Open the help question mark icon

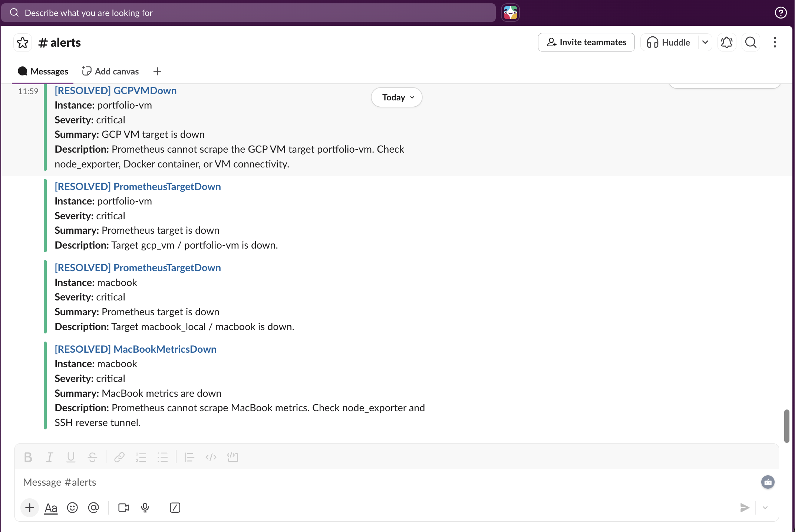[781, 13]
